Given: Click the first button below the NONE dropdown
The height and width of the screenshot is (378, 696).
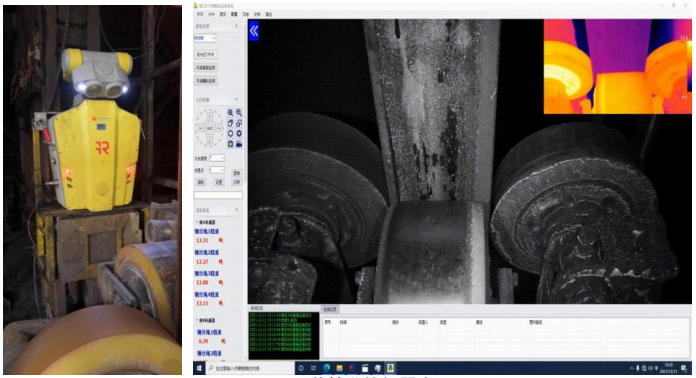Looking at the screenshot, I should pos(206,54).
